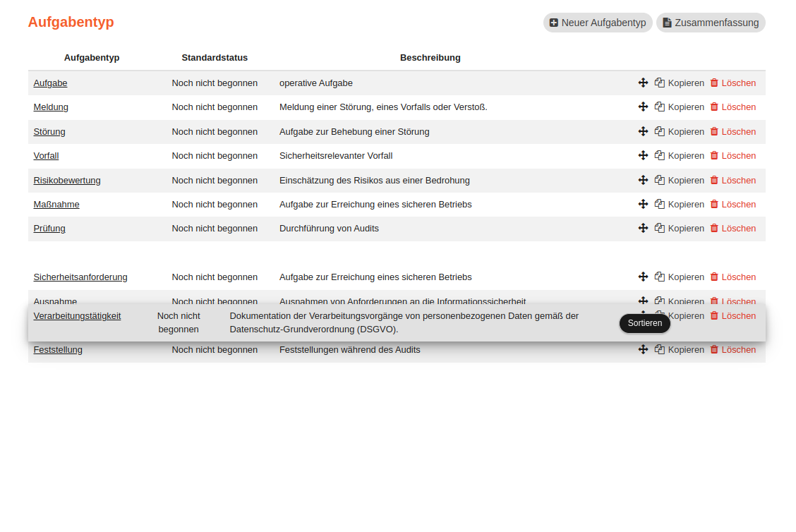Open the Verarbeitungstätigkeit link
This screenshot has width=796, height=532.
pos(77,315)
